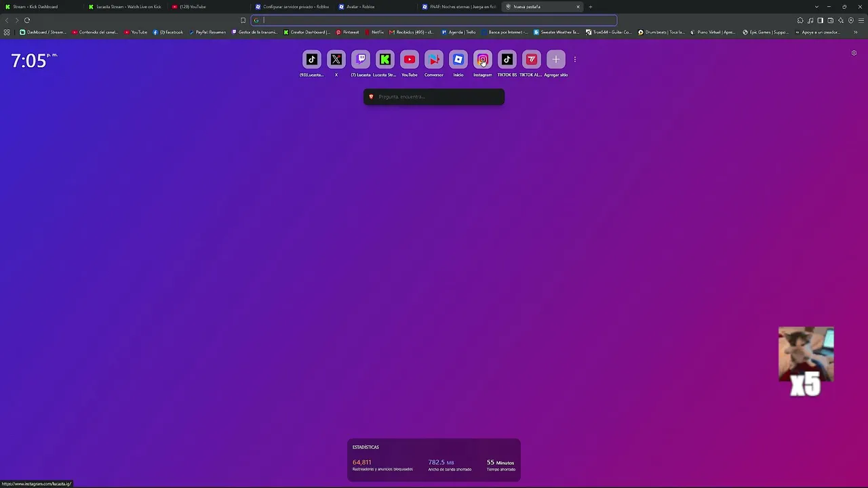Open the Netflix bookmark
The width and height of the screenshot is (868, 488).
[374, 32]
